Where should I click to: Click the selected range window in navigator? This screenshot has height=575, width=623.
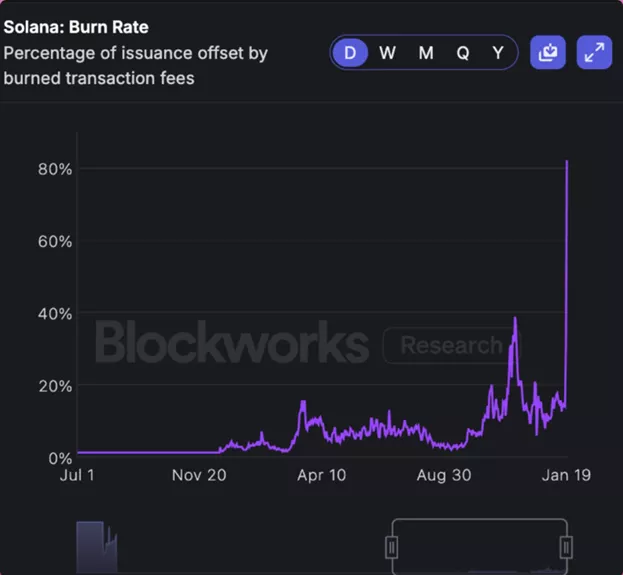[x=479, y=546]
